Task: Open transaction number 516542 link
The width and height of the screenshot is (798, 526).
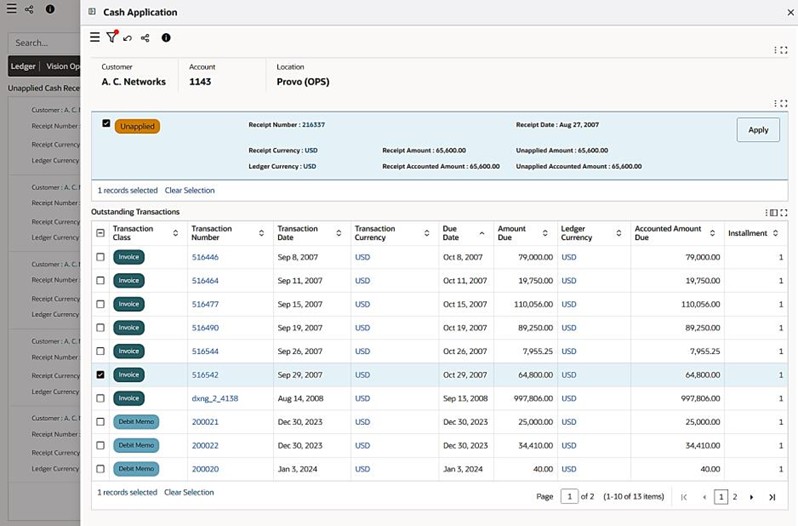Action: [x=205, y=375]
